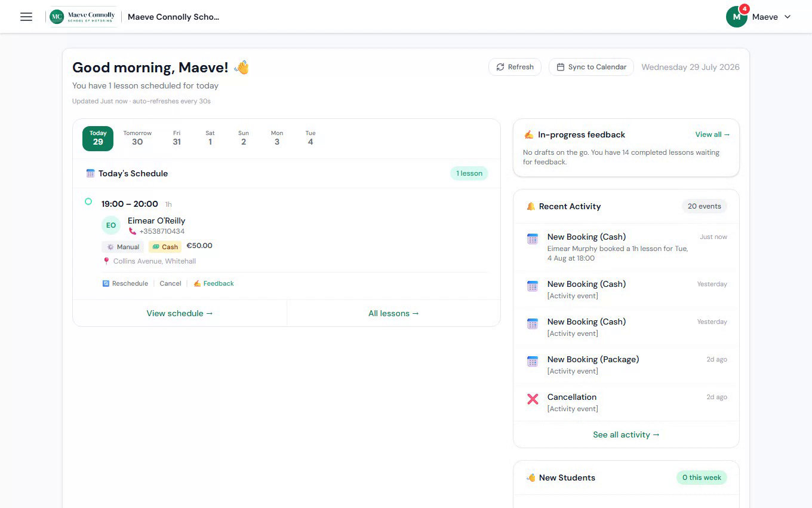Click the Cash payment tag
The height and width of the screenshot is (508, 812).
pyautogui.click(x=165, y=247)
